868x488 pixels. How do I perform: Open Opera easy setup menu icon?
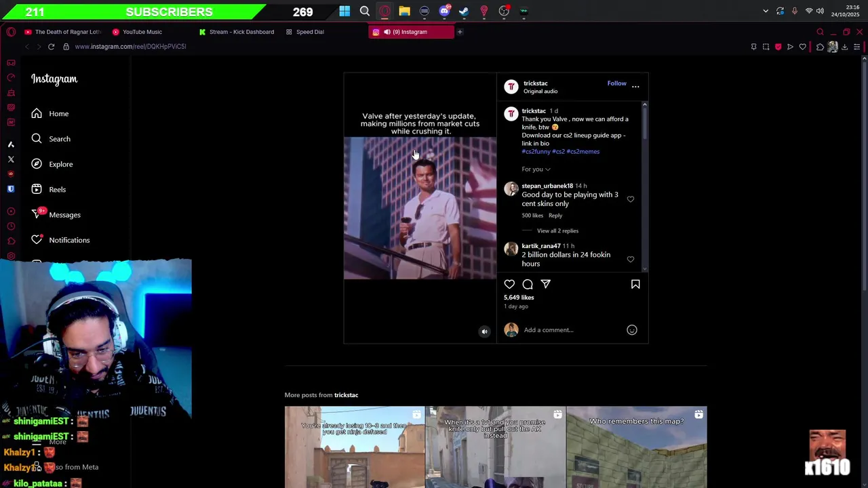point(856,47)
